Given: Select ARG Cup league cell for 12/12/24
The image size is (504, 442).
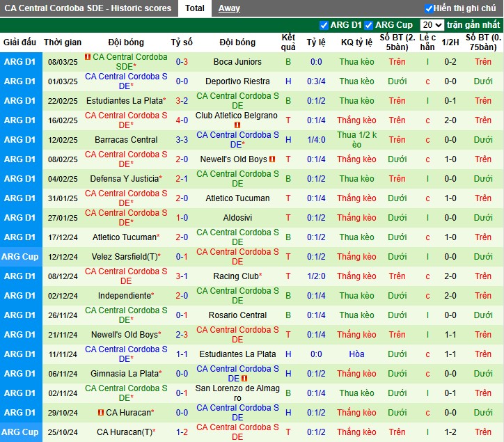Looking at the screenshot, I should (x=20, y=257).
